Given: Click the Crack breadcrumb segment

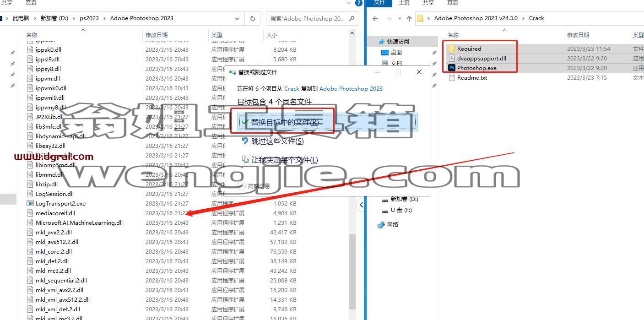Looking at the screenshot, I should 536,18.
